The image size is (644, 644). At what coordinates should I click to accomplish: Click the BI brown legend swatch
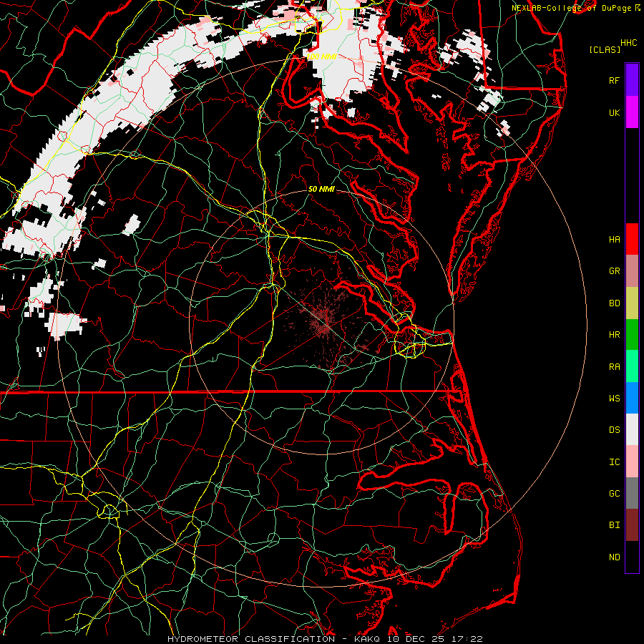(632, 525)
